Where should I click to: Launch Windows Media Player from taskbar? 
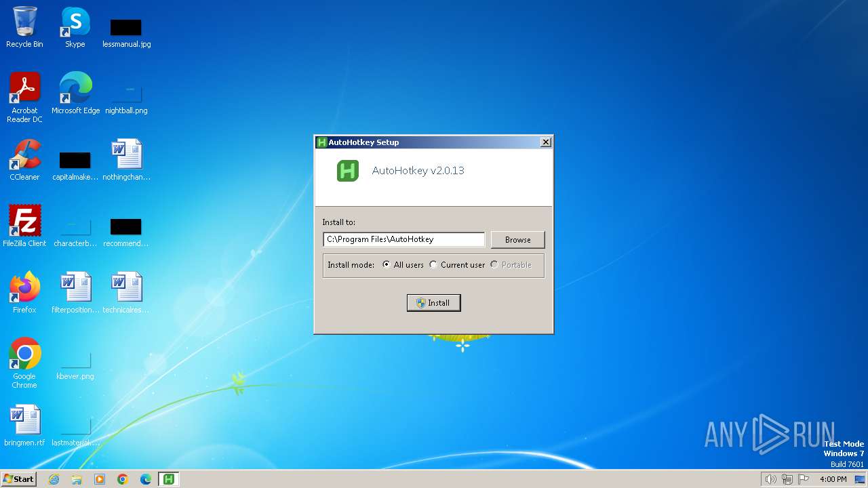(x=100, y=479)
